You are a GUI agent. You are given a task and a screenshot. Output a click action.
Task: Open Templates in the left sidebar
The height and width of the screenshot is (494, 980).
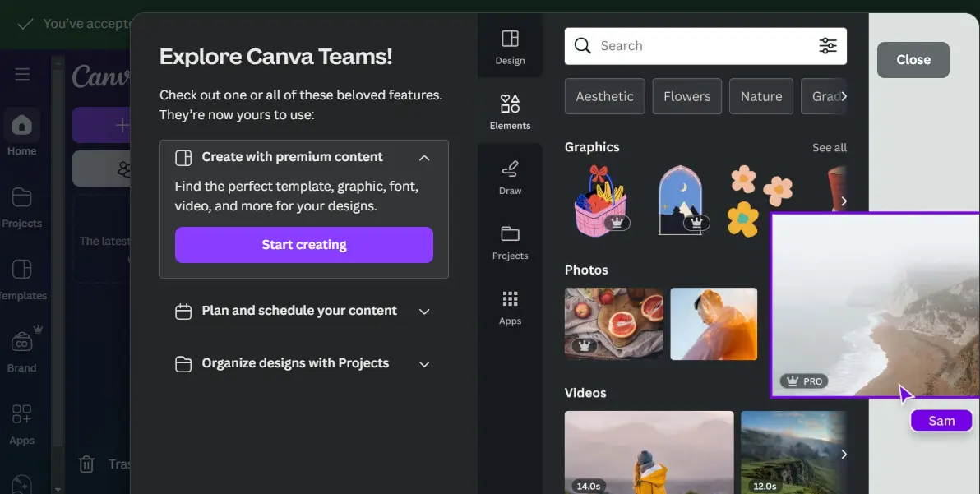22,279
